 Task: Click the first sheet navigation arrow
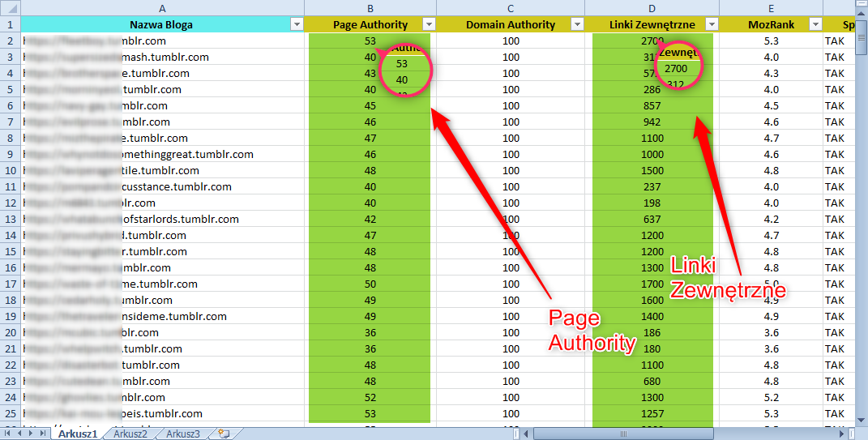pyautogui.click(x=9, y=434)
